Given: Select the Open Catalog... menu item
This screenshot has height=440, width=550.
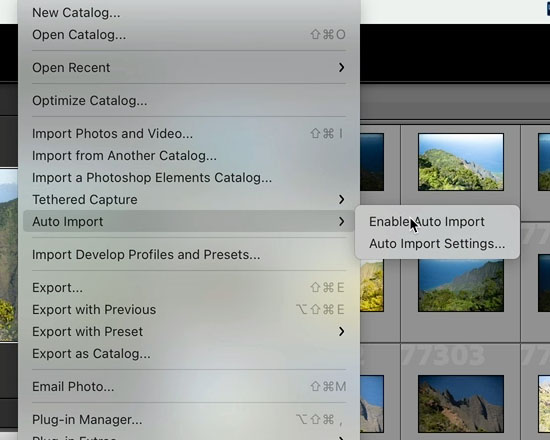Looking at the screenshot, I should point(189,35).
